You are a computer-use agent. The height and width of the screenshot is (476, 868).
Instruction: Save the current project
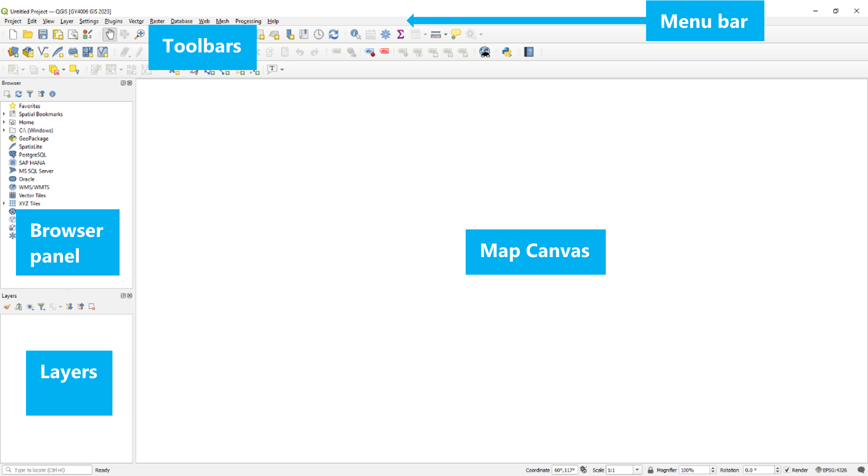[43, 34]
